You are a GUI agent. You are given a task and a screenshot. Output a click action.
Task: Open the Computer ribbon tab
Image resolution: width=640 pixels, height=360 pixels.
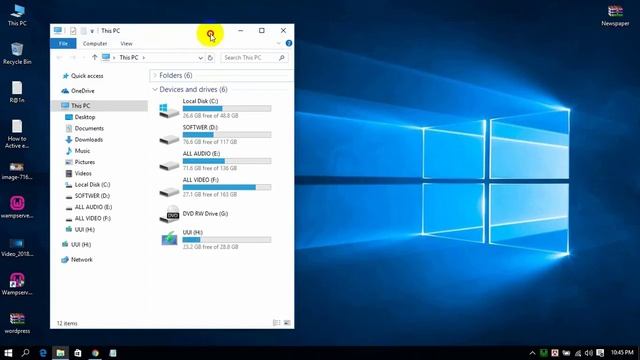[95, 43]
